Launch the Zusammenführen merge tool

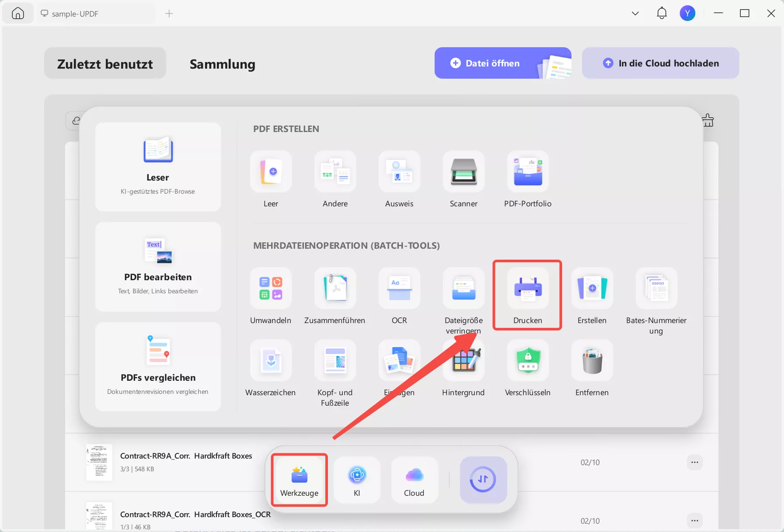pos(335,288)
